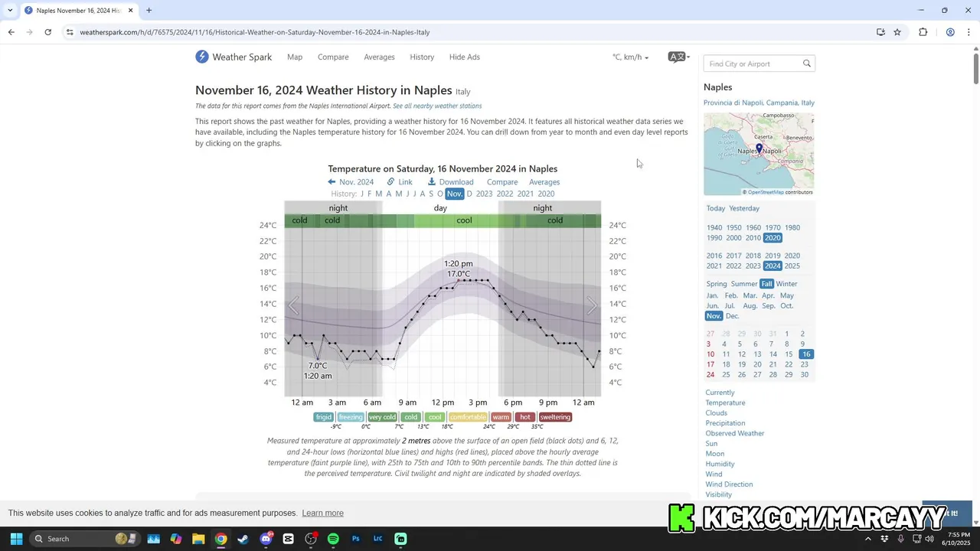
Task: Open the Chrome three-dot menu
Action: pos(969,32)
